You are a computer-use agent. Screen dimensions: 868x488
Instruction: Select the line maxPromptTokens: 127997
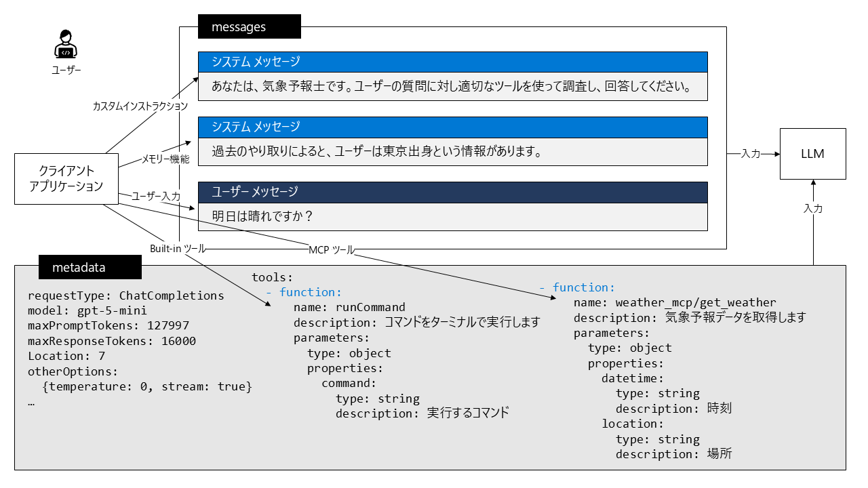(x=108, y=326)
